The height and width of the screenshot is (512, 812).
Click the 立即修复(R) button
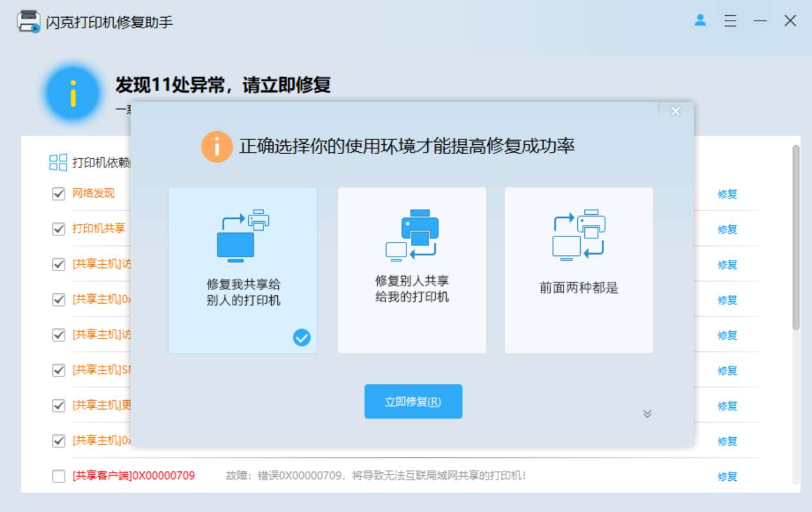pyautogui.click(x=413, y=401)
